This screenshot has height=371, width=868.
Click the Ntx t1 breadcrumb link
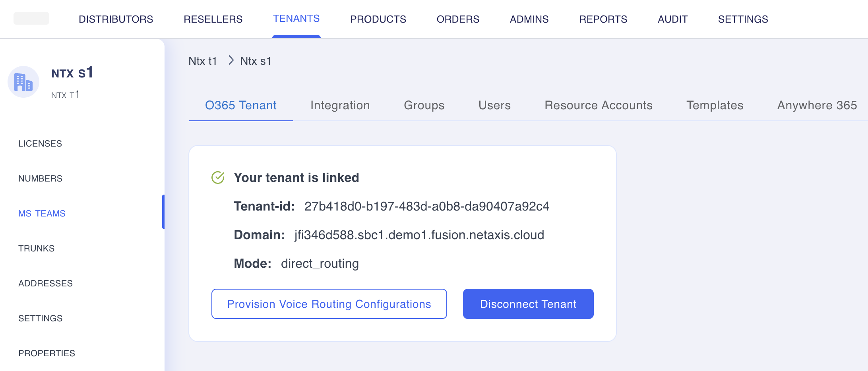[x=203, y=61]
